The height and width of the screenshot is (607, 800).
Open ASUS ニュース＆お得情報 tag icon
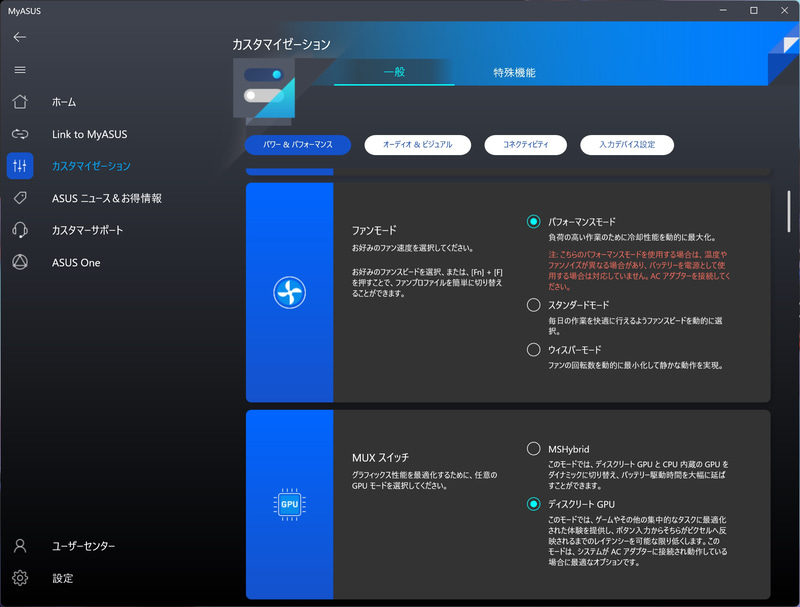pos(20,198)
